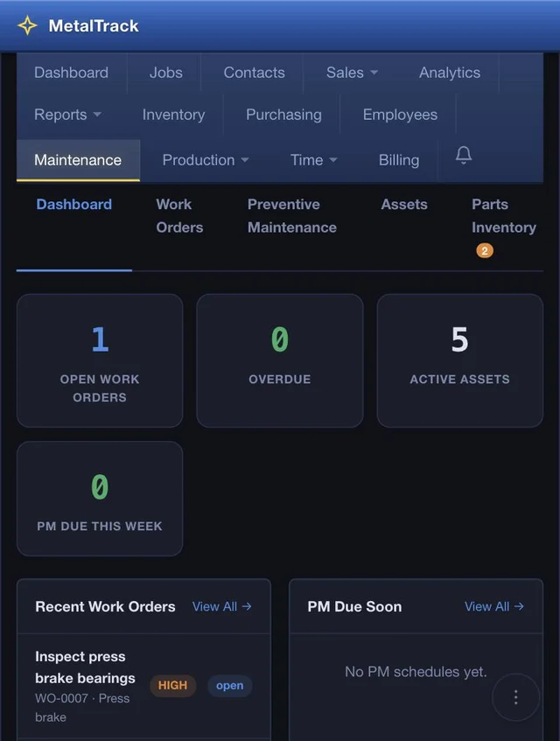Switch to the Preventive Maintenance tab

(292, 216)
